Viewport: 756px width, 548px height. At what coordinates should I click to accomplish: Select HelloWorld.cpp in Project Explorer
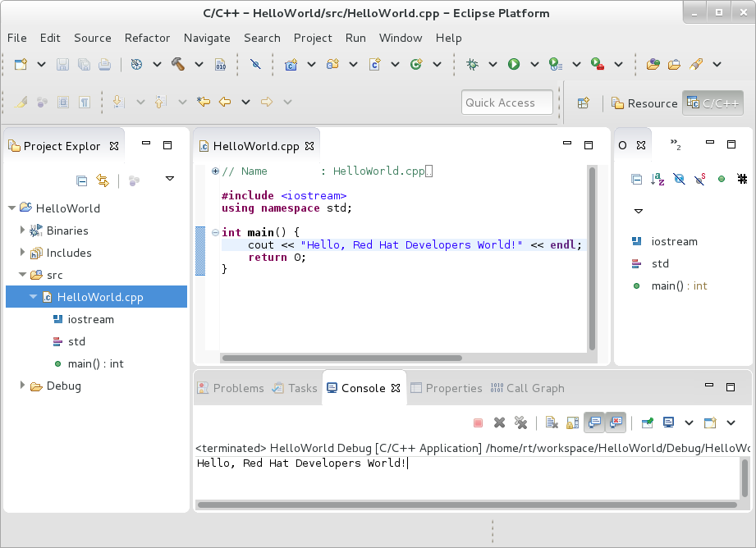(96, 297)
